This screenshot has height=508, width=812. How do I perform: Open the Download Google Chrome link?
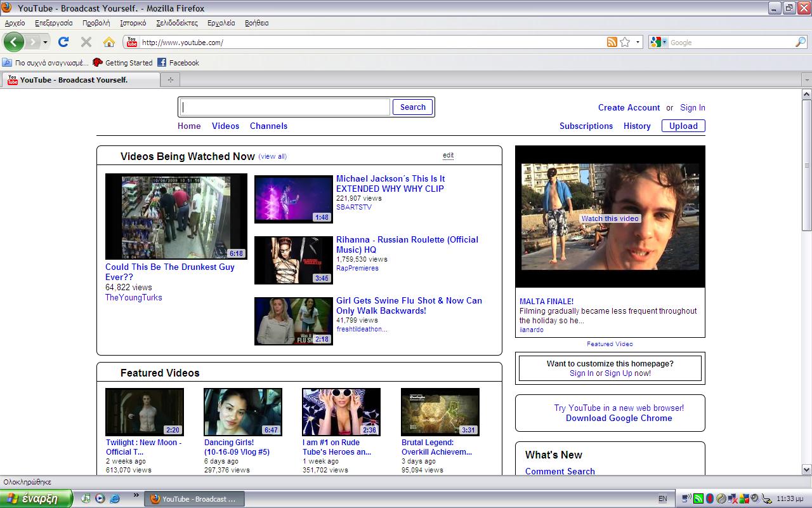tap(619, 418)
